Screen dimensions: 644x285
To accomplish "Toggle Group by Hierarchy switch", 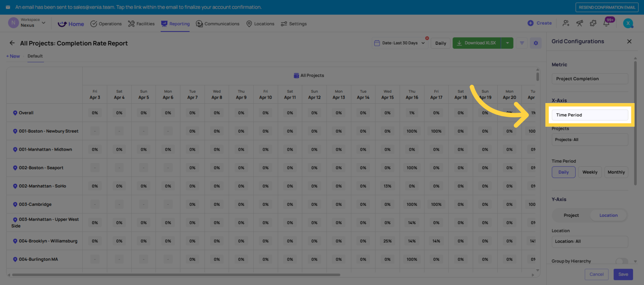I will (x=622, y=261).
